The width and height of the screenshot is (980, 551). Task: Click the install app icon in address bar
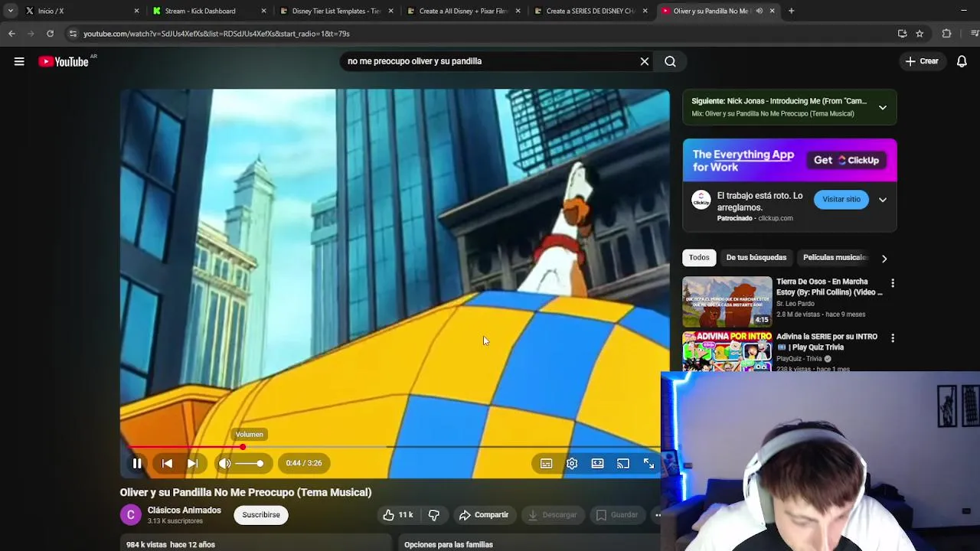902,34
